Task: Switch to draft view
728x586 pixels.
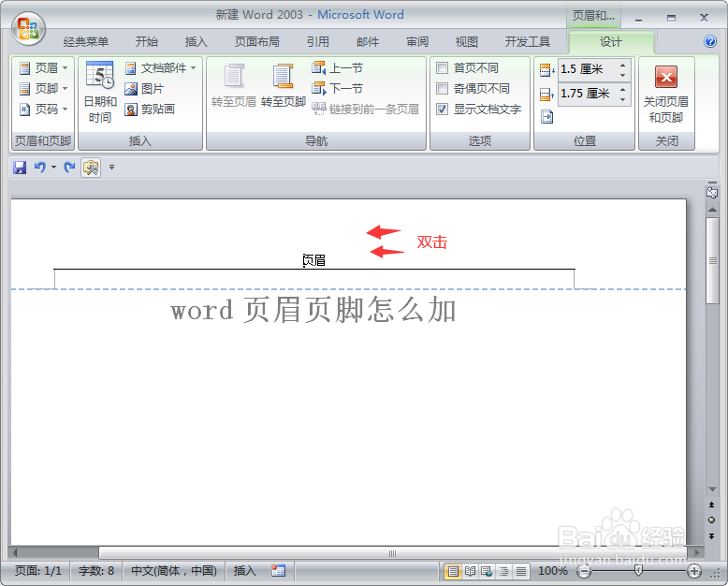Action: [521, 571]
